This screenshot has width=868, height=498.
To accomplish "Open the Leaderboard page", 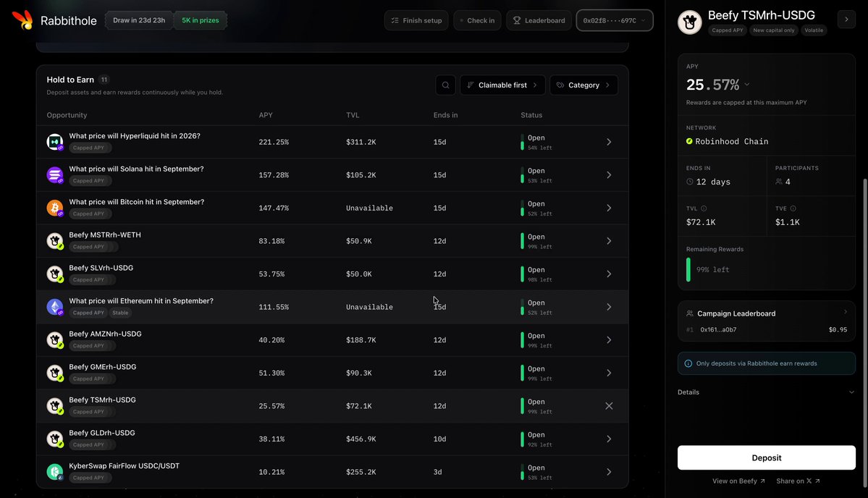I will (539, 20).
